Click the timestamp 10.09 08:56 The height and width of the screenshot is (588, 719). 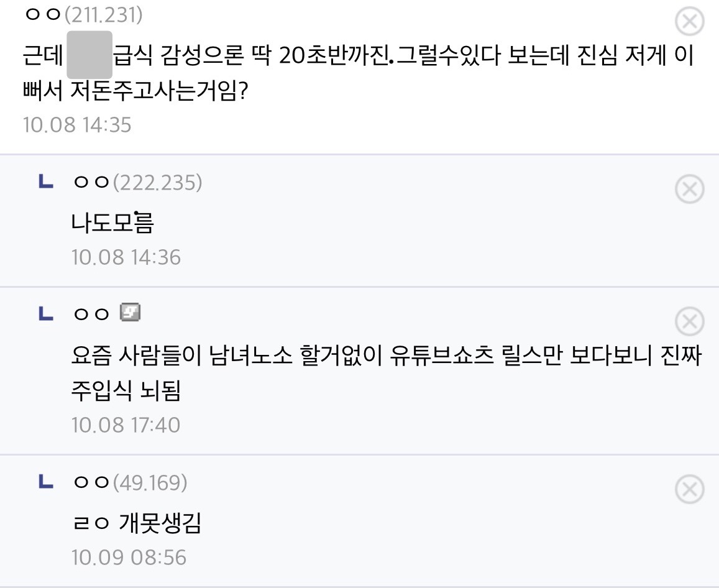[x=129, y=557]
